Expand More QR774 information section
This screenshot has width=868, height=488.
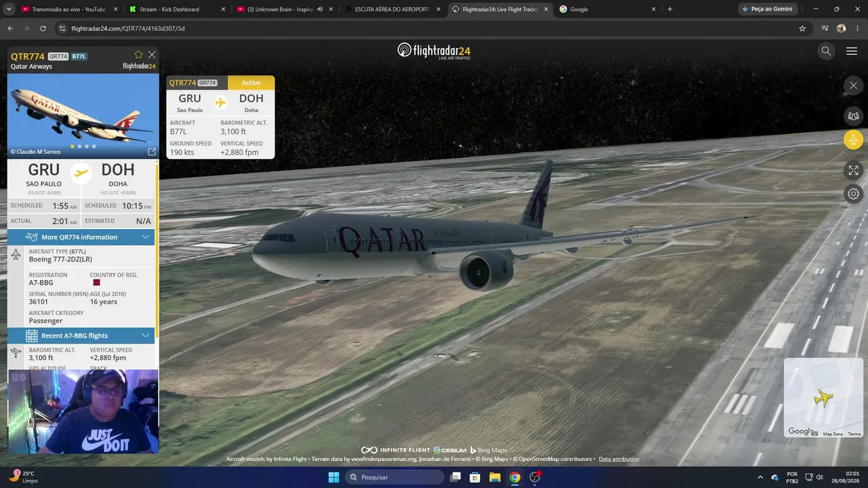(81, 237)
